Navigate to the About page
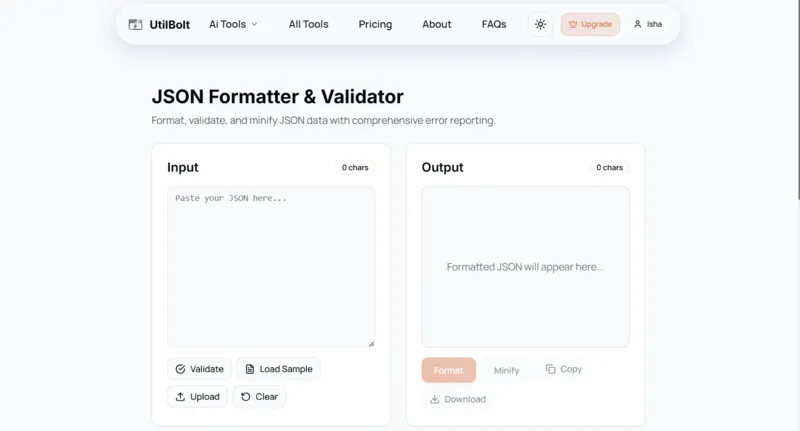Viewport: 800px width, 431px height. pyautogui.click(x=437, y=24)
